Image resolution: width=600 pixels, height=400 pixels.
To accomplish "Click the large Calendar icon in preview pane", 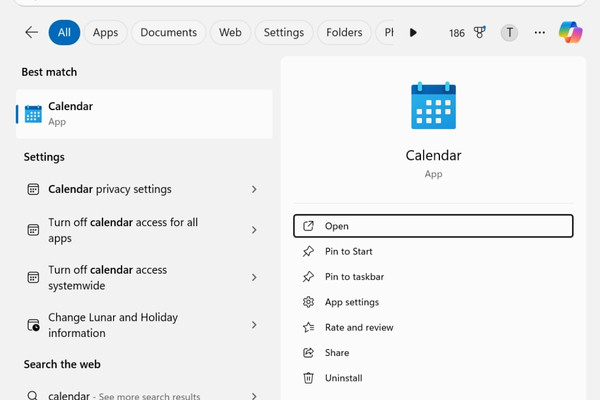I will [x=433, y=105].
